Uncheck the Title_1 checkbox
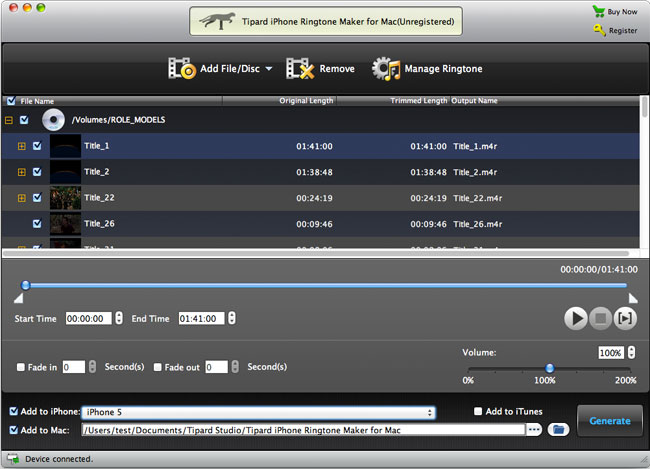The height and width of the screenshot is (469, 650). coord(37,146)
